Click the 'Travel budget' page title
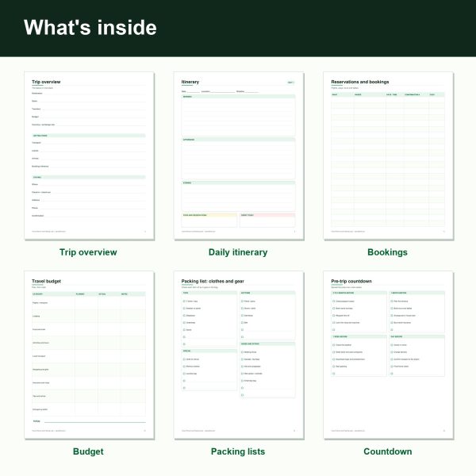The width and height of the screenshot is (476, 476). pyautogui.click(x=46, y=281)
